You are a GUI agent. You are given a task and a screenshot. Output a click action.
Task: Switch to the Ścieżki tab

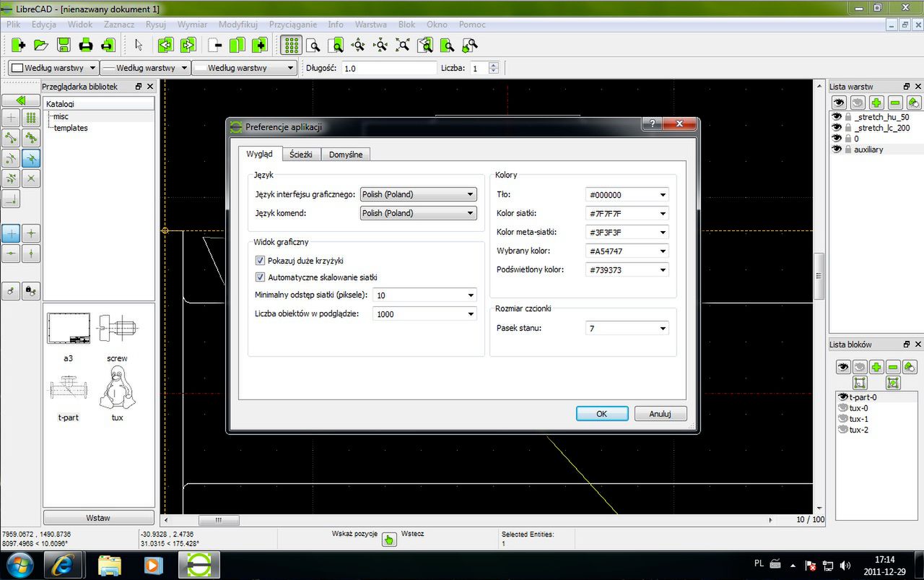click(x=301, y=155)
